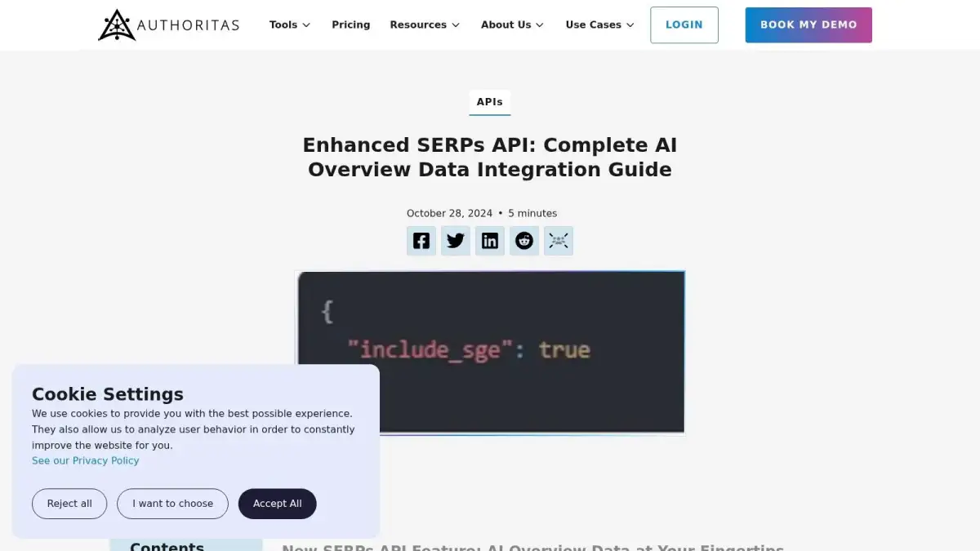Open the Pricing page
This screenshot has height=551, width=980.
[351, 24]
